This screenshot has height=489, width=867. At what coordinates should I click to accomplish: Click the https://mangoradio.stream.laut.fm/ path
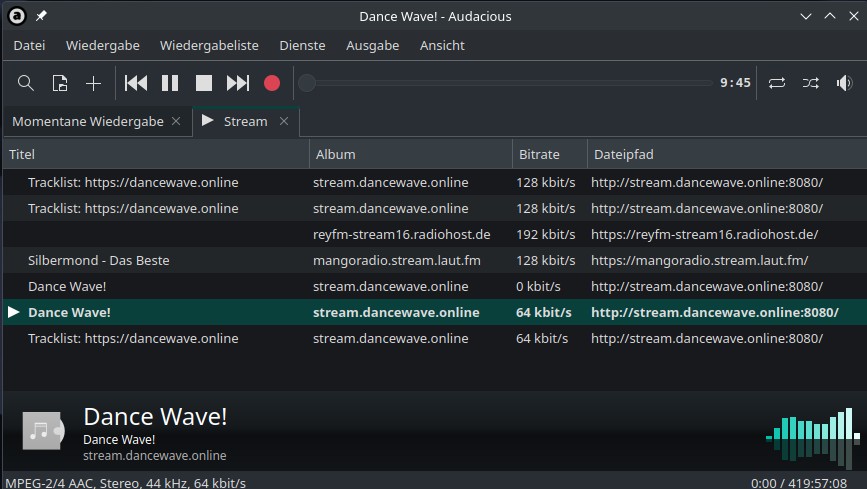coord(699,261)
